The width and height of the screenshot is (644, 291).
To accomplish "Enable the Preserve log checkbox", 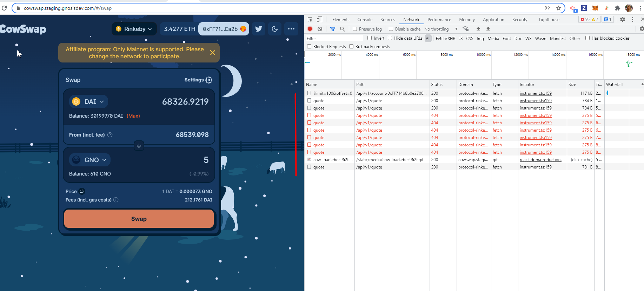I will point(355,29).
